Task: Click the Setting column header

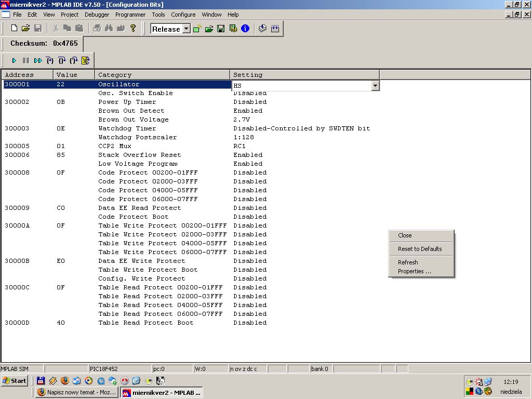Action: click(304, 75)
